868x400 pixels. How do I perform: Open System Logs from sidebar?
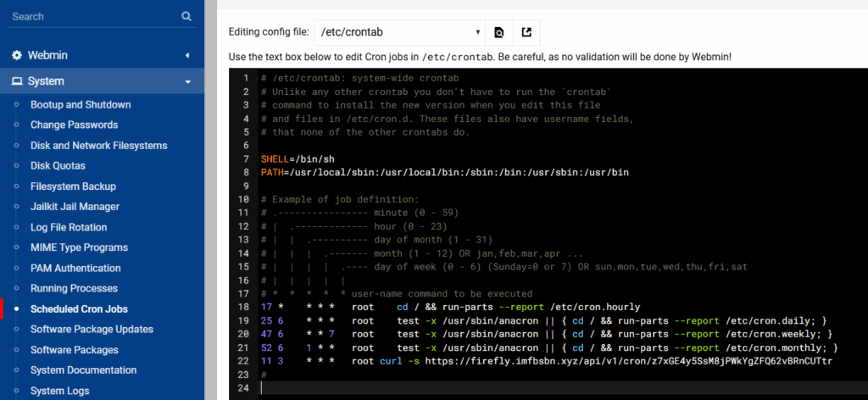60,391
